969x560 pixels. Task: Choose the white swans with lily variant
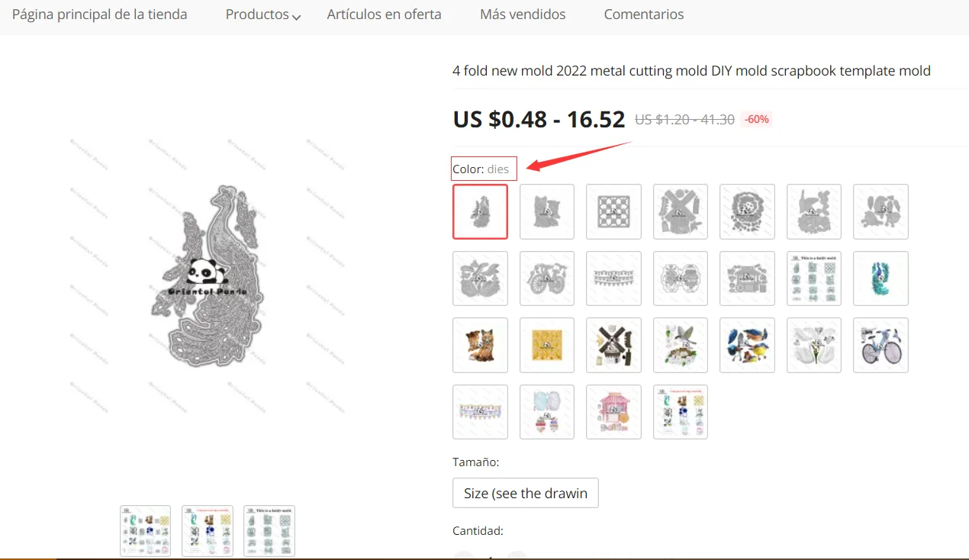pyautogui.click(x=814, y=345)
